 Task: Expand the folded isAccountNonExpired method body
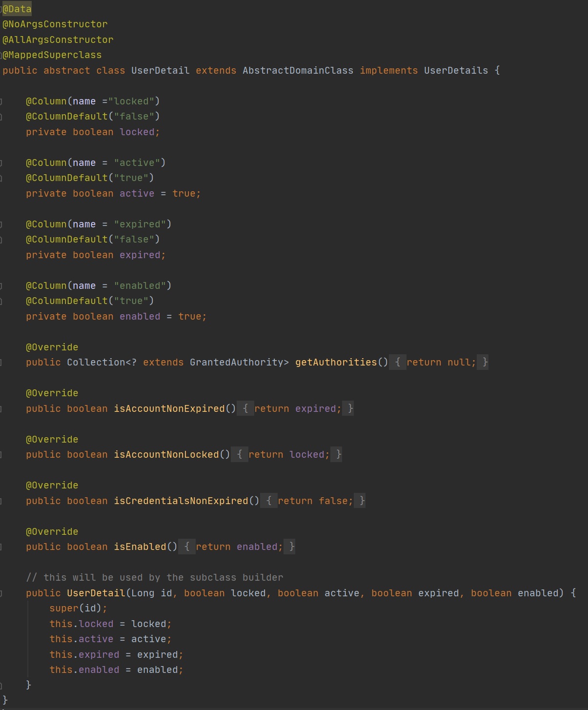(x=245, y=408)
